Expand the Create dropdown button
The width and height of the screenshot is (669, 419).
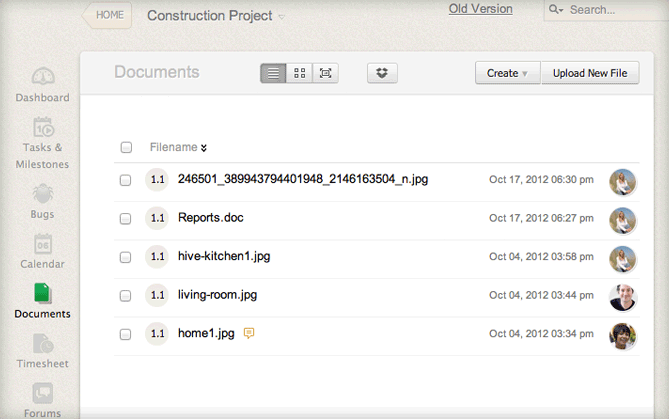coord(507,73)
